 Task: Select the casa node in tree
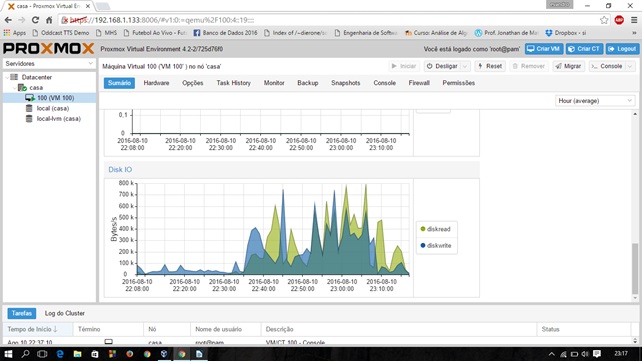coord(36,88)
